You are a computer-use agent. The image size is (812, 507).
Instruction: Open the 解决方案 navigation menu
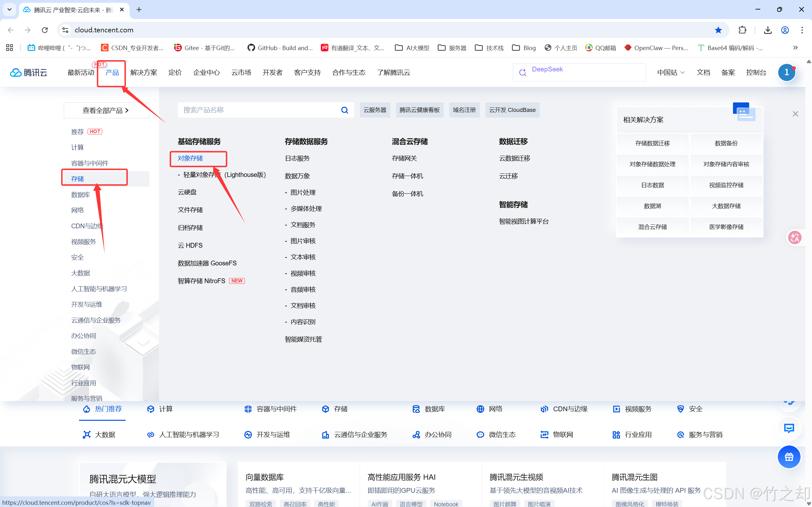click(144, 72)
